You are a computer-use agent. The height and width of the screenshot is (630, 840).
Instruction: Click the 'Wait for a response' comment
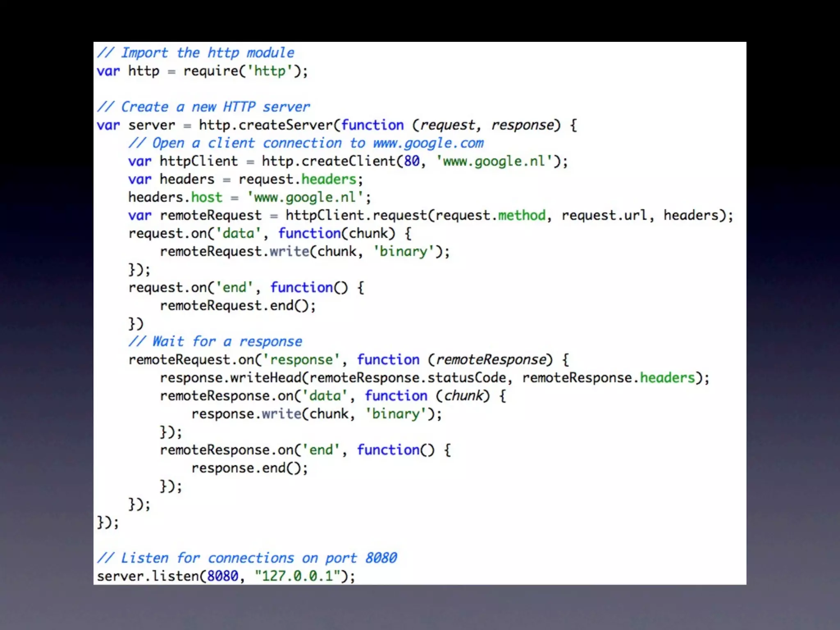215,342
